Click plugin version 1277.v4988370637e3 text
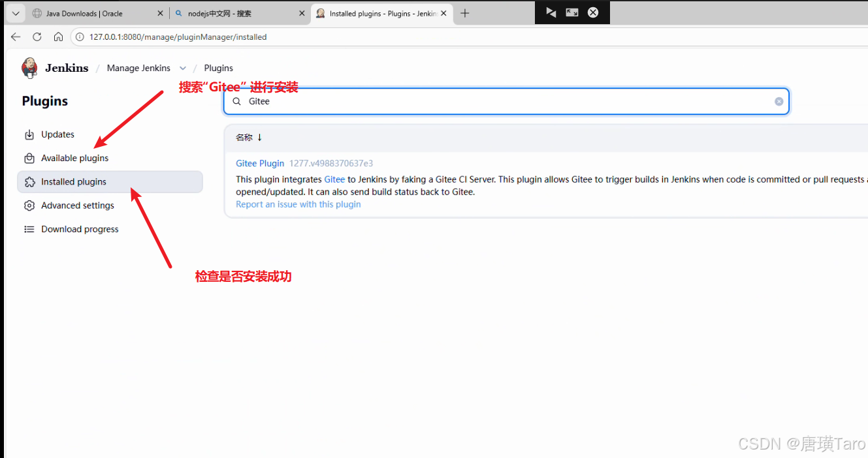Viewport: 868px width, 458px height. pyautogui.click(x=331, y=163)
